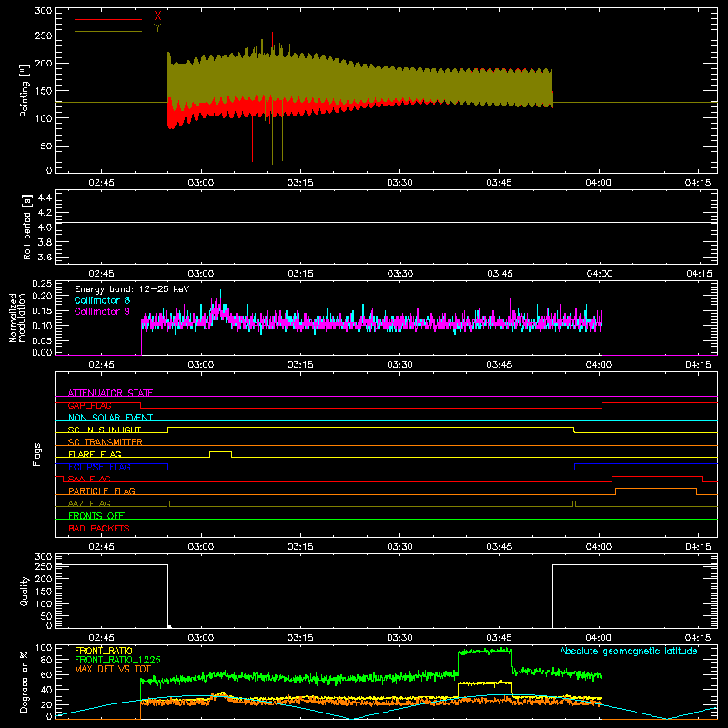728x728 pixels.
Task: Click the MAX_DET_VS_TOT legend label
Action: [x=113, y=669]
